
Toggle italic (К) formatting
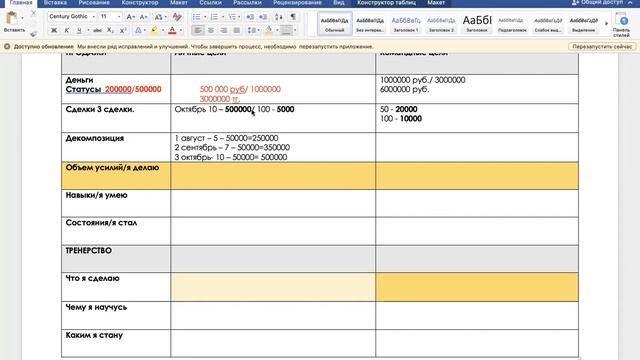coord(67,30)
